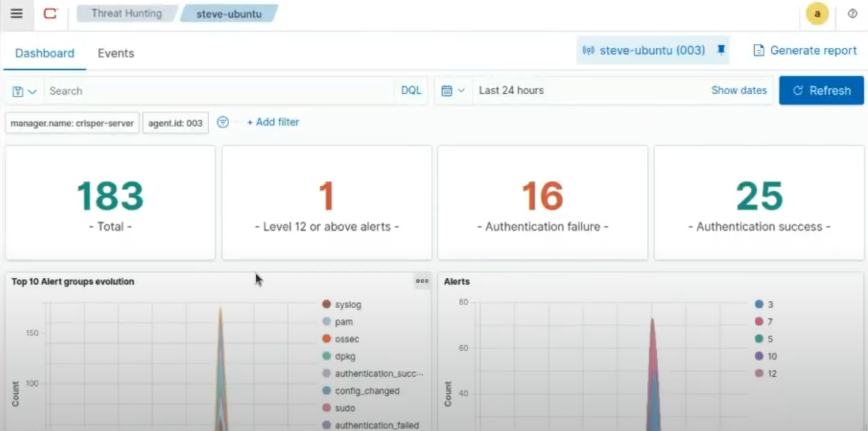Toggle the pam legend entry
The image size is (868, 431).
point(343,322)
